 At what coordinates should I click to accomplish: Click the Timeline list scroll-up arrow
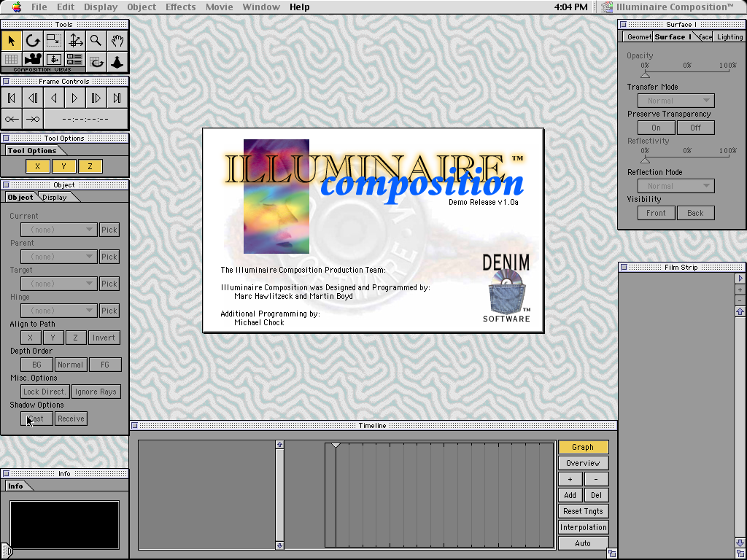pos(279,444)
